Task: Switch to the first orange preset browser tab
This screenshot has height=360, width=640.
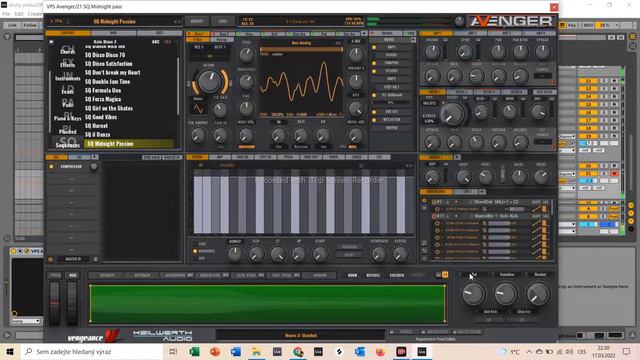Action: point(68,33)
